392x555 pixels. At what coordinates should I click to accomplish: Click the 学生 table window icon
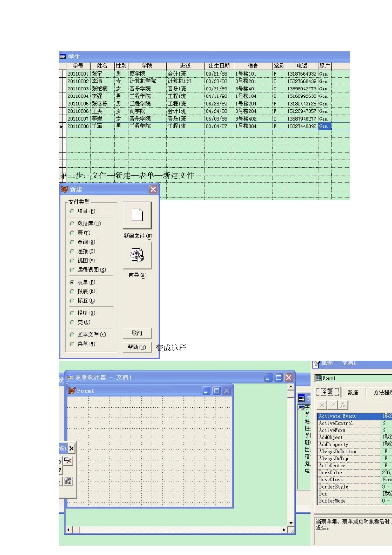[63, 57]
